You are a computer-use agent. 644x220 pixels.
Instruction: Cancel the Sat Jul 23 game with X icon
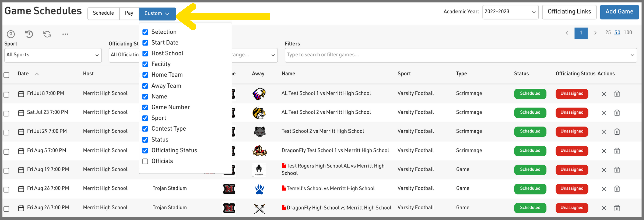604,113
